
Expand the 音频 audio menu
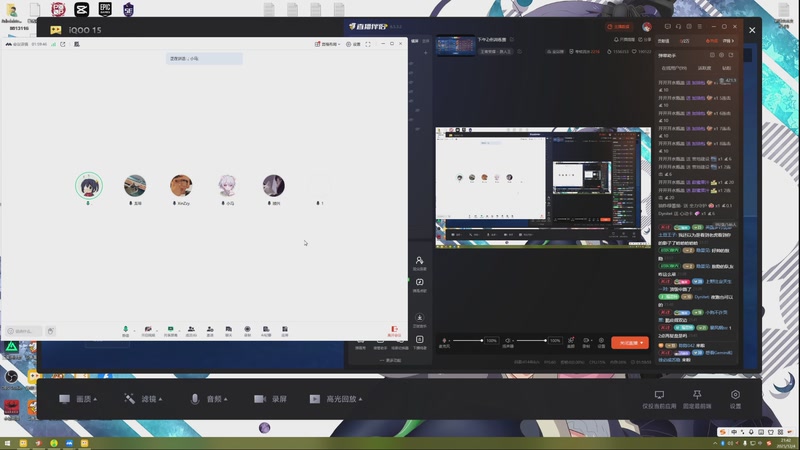pyautogui.click(x=208, y=399)
